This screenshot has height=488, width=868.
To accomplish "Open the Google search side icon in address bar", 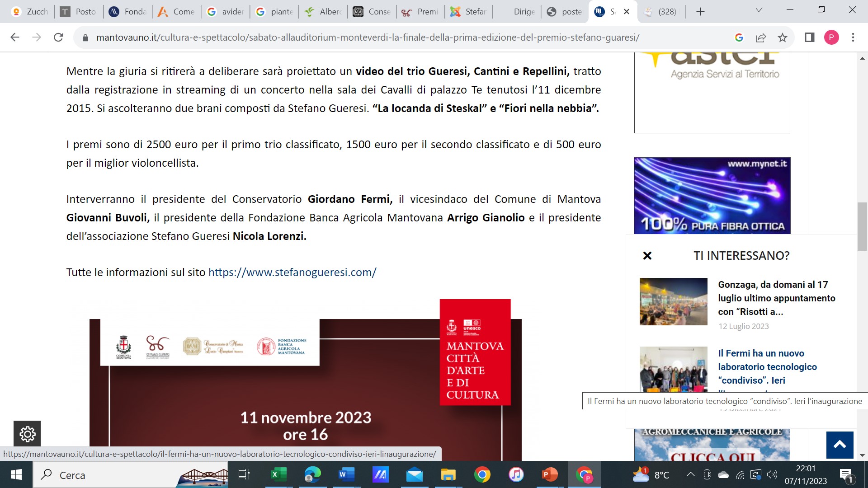I will pos(739,38).
